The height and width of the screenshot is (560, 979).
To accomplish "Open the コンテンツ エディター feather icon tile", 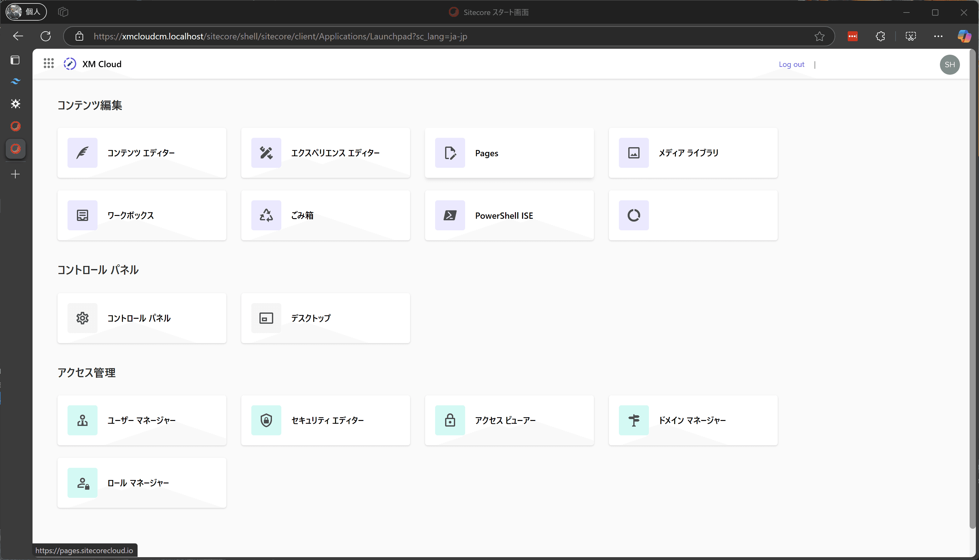I will click(x=82, y=153).
